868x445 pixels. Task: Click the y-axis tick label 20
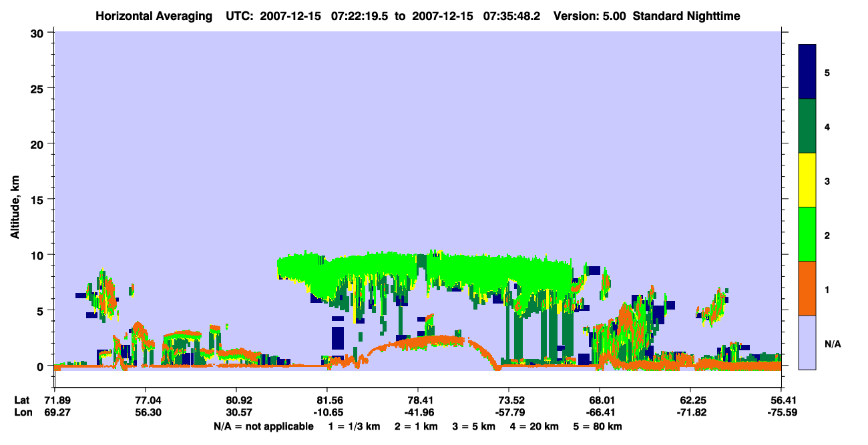click(x=39, y=143)
